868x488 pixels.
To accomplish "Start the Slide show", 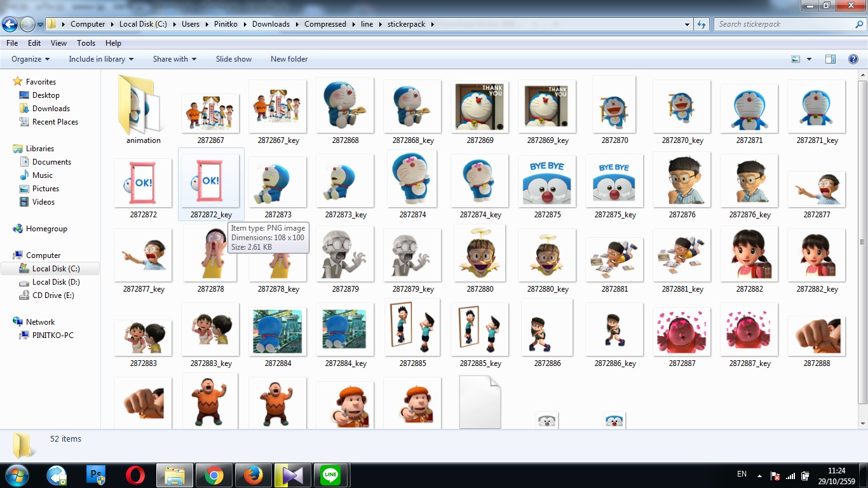I will click(234, 59).
